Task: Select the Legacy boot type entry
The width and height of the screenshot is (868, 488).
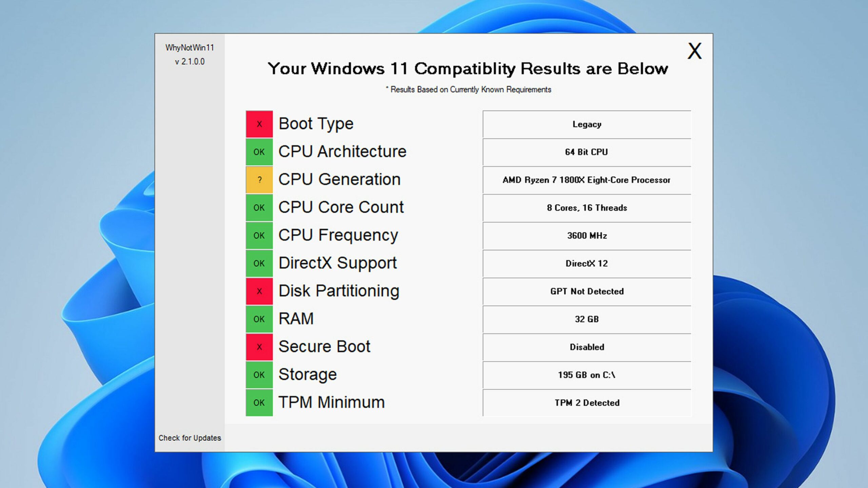Action: (586, 123)
